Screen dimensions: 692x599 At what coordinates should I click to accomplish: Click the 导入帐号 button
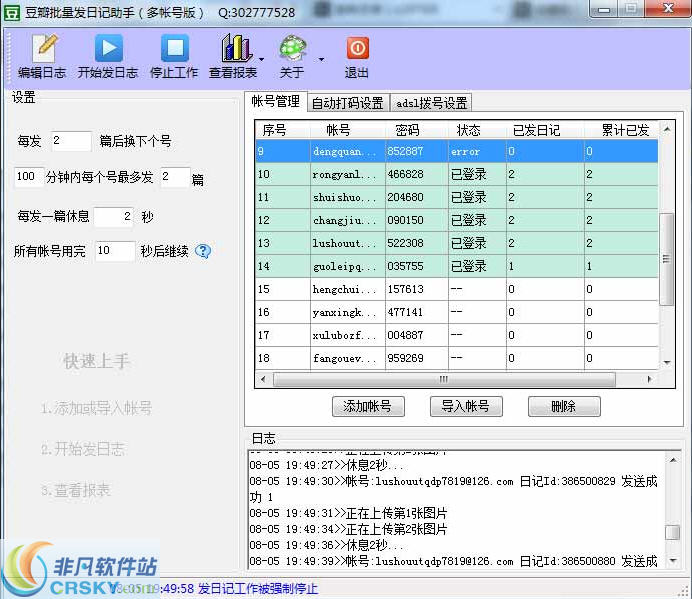[x=466, y=406]
